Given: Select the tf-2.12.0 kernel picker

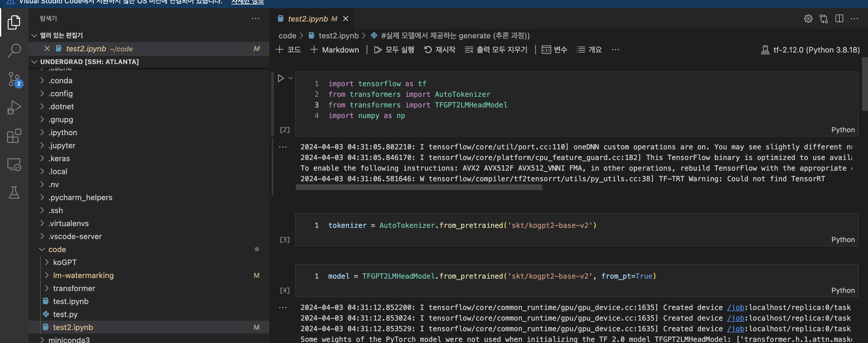Looking at the screenshot, I should (810, 50).
